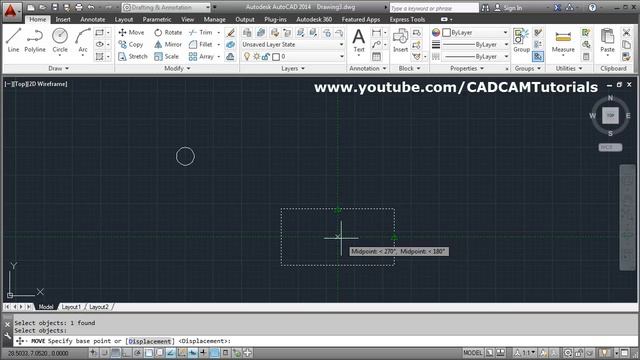Open the layer 0 selection dropdown

pos(292,56)
